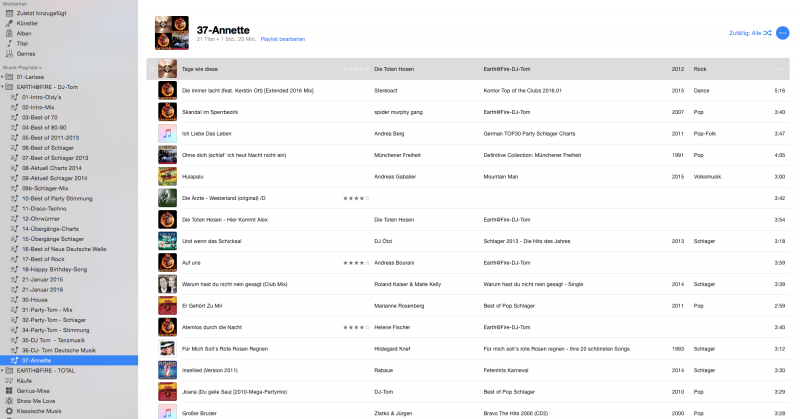The image size is (800, 419).
Task: Click the album art for Hulapalu
Action: click(167, 177)
